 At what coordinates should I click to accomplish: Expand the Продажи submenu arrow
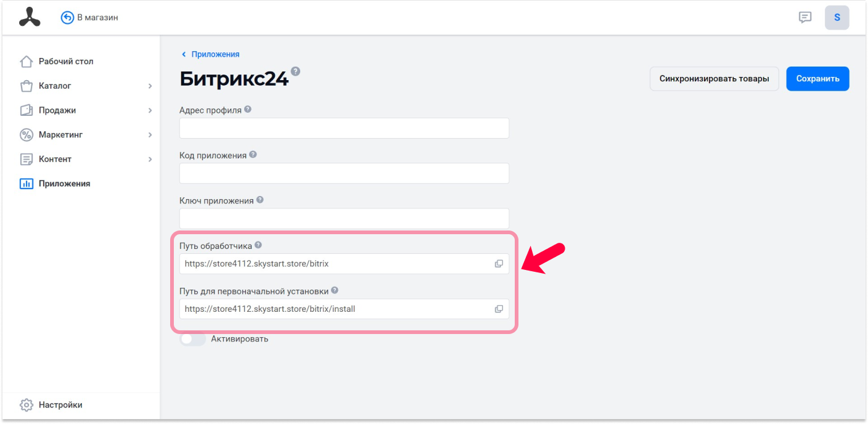(150, 110)
